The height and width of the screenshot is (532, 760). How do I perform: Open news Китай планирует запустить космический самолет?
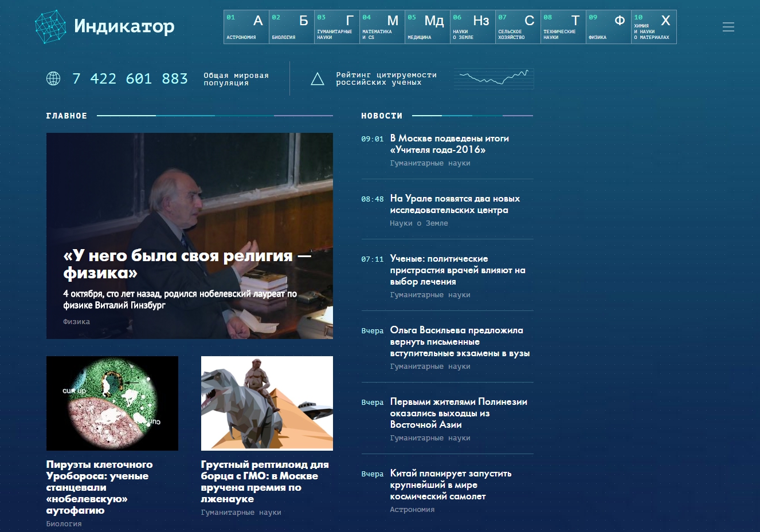(x=451, y=484)
